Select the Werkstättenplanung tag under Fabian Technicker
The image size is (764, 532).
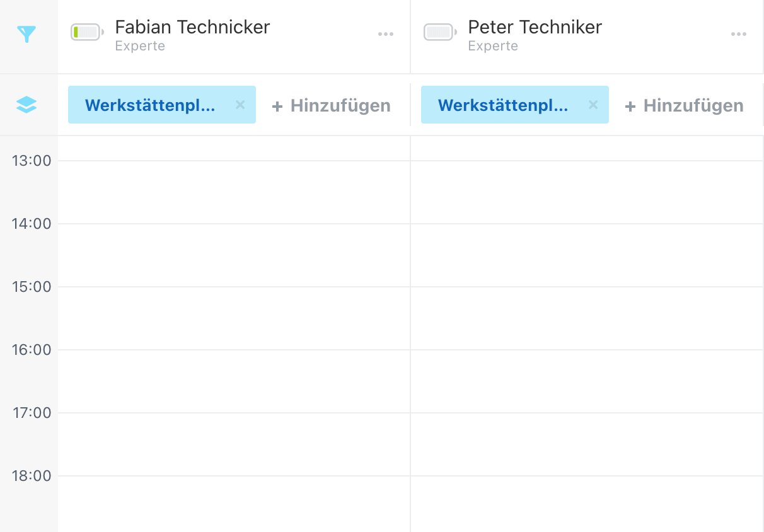(x=150, y=105)
